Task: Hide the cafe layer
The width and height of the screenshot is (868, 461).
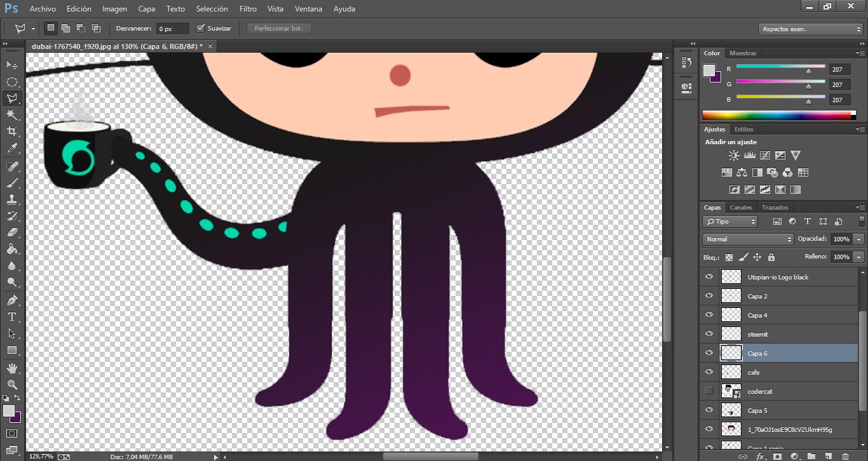Action: (x=709, y=372)
